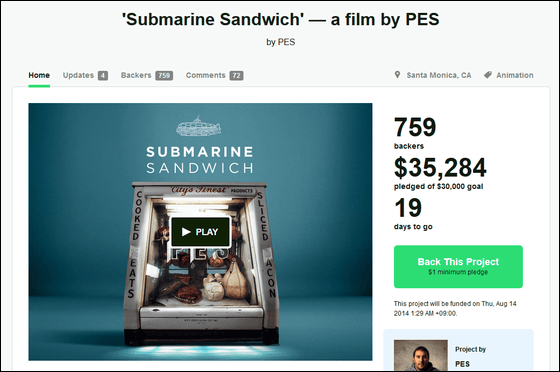The width and height of the screenshot is (560, 372).
Task: Click the Animation category tag icon
Action: [488, 75]
